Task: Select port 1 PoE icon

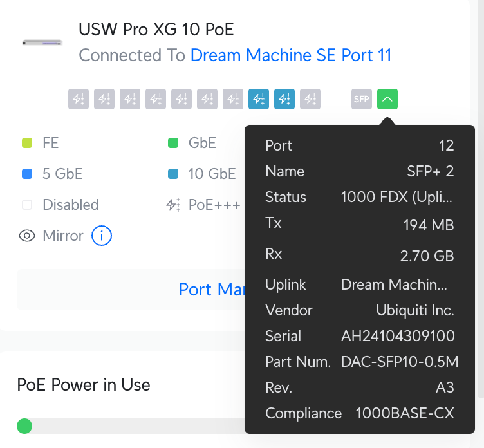Action: pos(79,99)
